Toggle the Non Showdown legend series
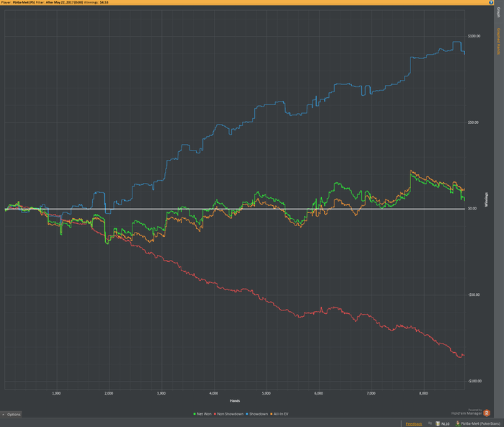Viewport: 504px width, 427px height. [x=228, y=414]
